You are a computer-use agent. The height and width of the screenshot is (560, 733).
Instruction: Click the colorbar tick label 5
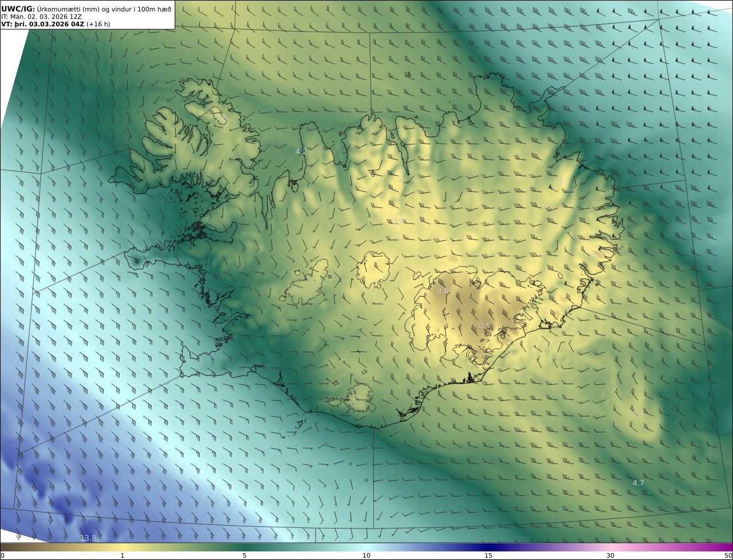(x=245, y=555)
